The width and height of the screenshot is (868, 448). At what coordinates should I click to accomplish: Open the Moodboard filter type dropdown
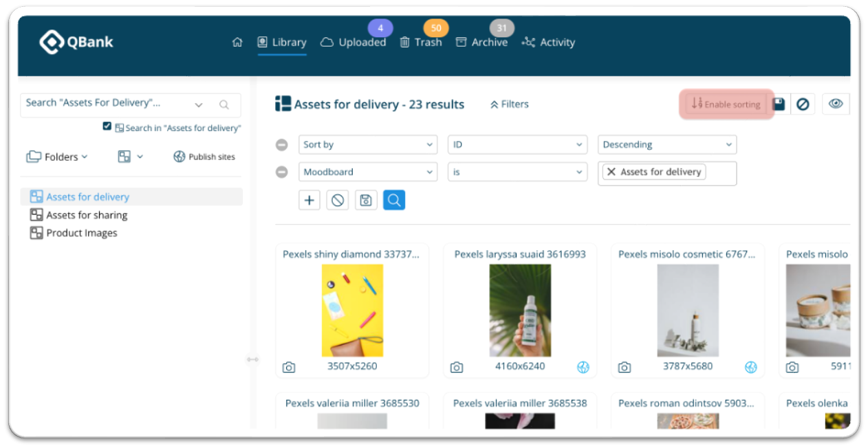(368, 172)
